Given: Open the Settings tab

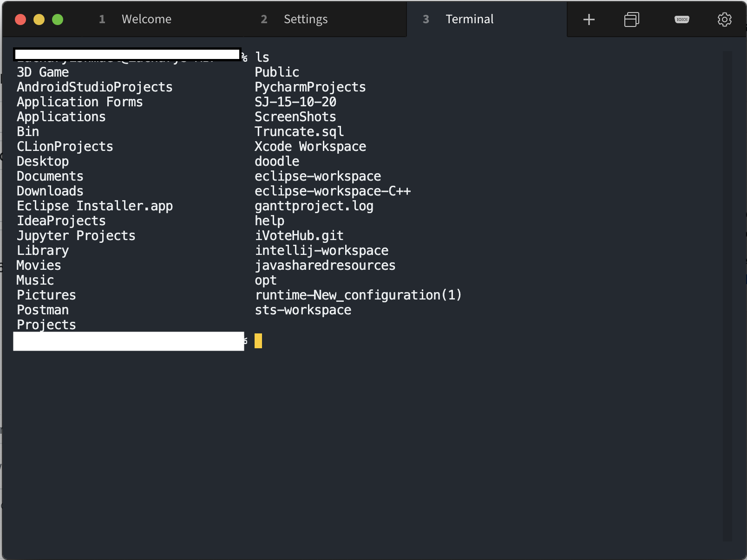Looking at the screenshot, I should coord(306,20).
